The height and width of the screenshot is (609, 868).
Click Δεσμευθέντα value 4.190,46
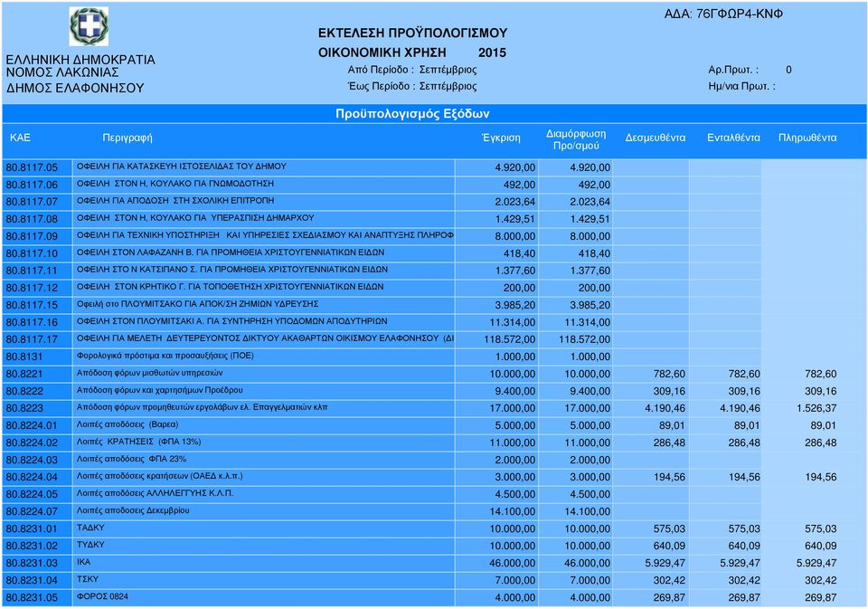click(x=665, y=408)
